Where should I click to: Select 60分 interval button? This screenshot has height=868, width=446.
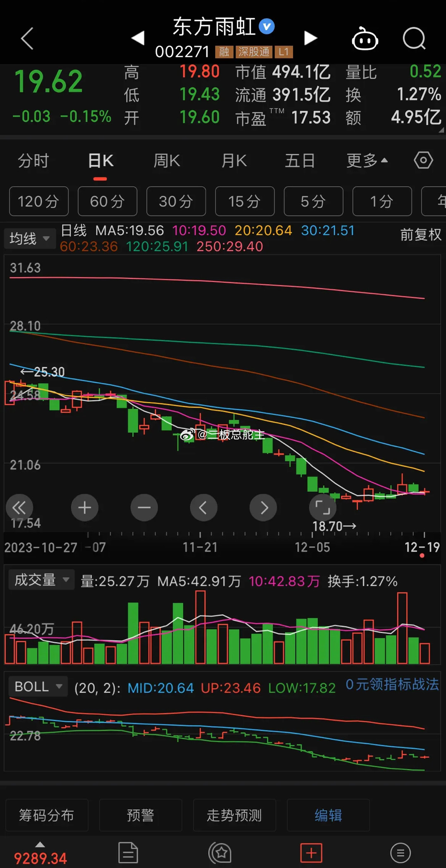point(107,201)
